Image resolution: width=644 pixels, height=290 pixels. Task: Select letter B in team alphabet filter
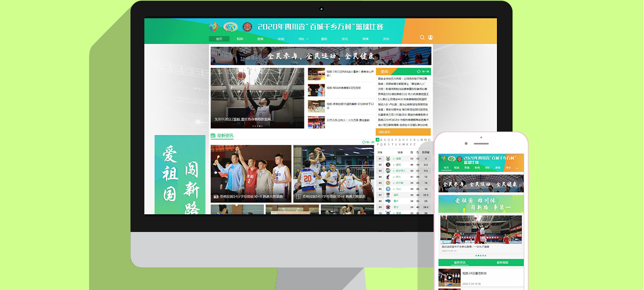(x=383, y=140)
